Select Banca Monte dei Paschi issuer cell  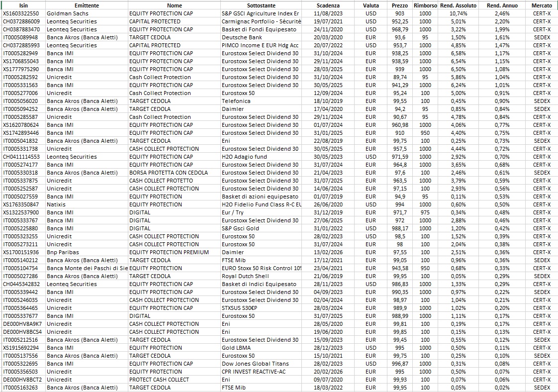pos(87,268)
